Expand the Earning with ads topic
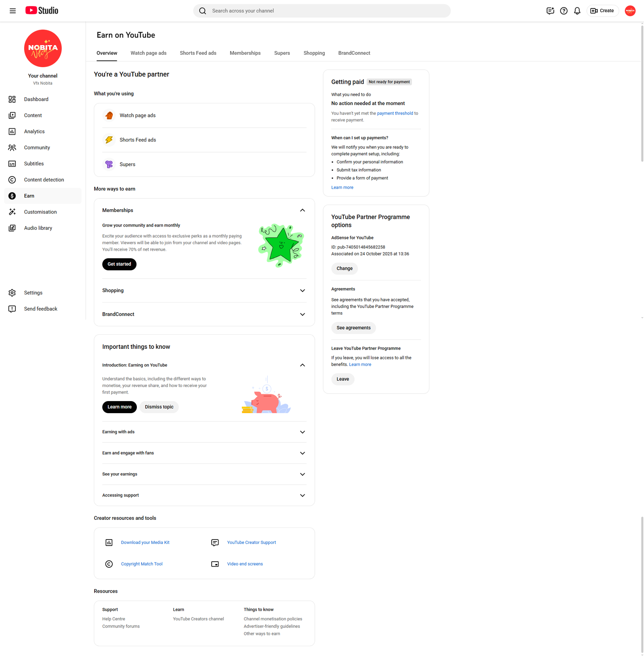Screen dimensions: 644x657 [302, 432]
